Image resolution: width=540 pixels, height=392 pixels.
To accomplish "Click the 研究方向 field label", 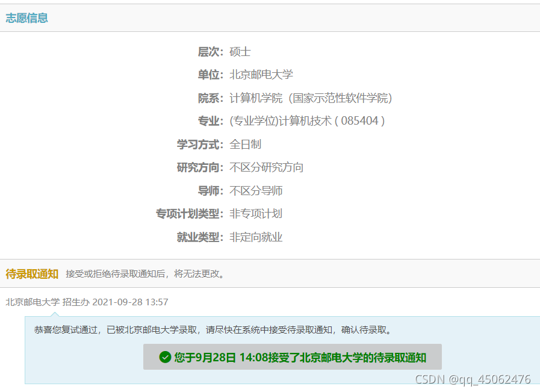I will pyautogui.click(x=200, y=167).
